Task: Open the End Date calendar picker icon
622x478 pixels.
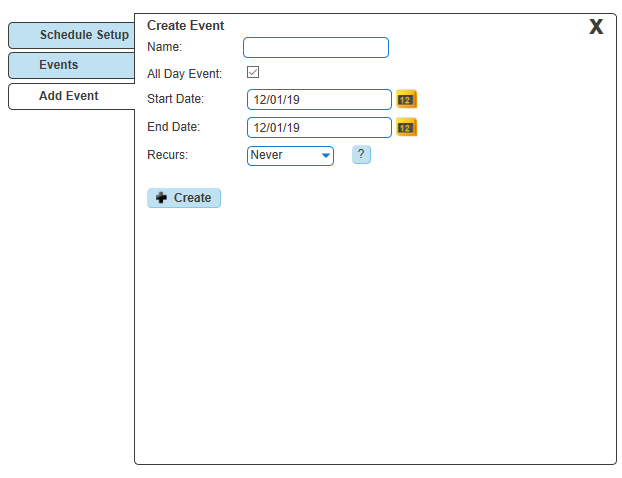Action: [407, 127]
